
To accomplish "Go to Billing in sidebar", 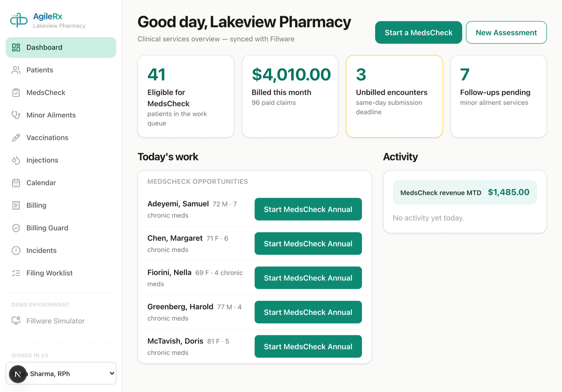I will coord(61,205).
